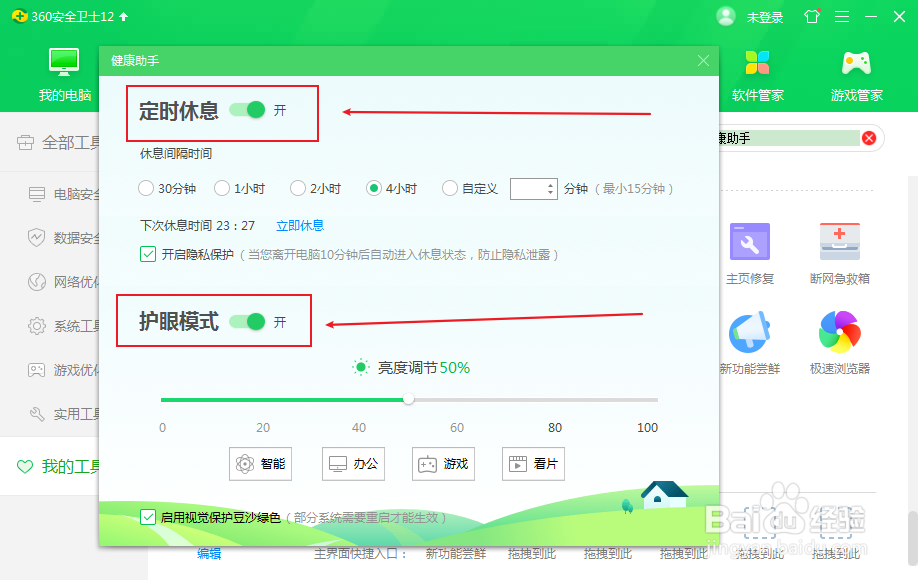918x580 pixels.
Task: Click the brightness slider handle at 50%
Action: coord(408,399)
